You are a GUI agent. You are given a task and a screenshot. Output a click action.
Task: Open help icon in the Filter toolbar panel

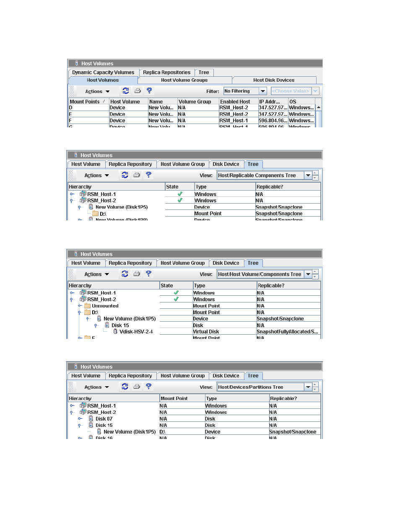(149, 90)
